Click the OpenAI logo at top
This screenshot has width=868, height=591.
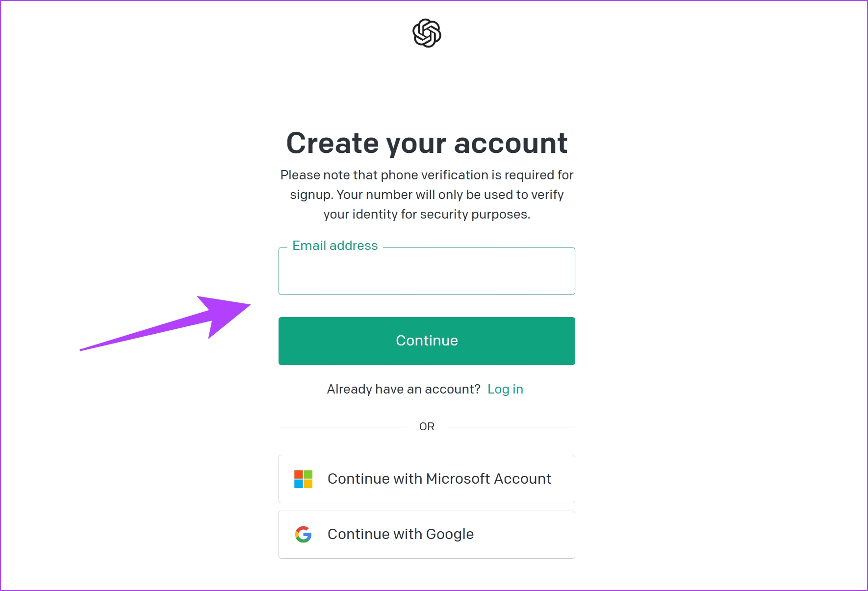[x=427, y=33]
